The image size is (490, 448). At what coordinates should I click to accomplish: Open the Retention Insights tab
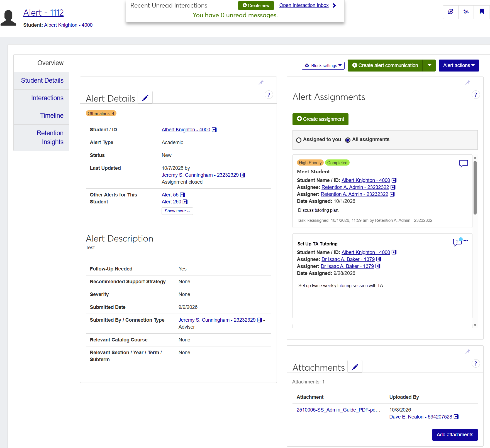point(50,137)
